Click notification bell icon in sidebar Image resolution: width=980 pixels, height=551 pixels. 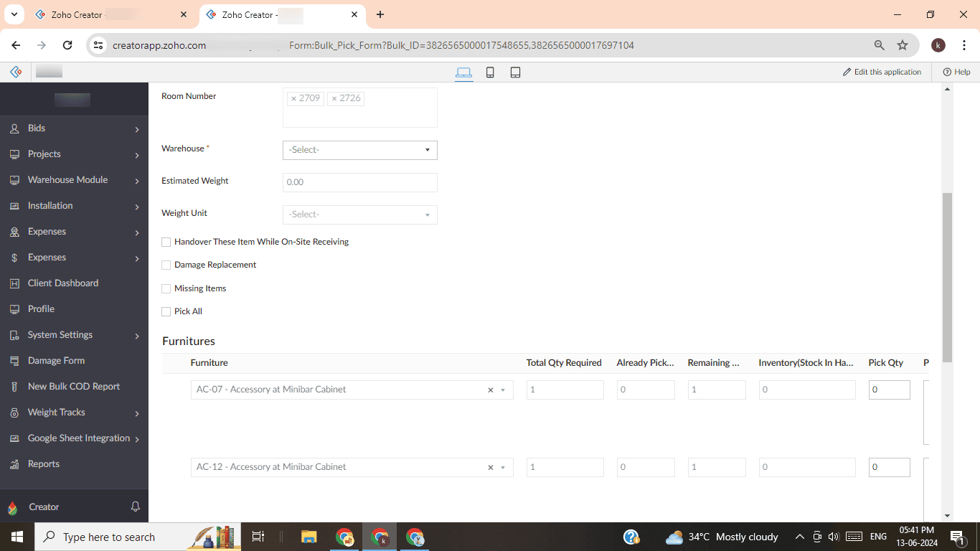point(135,507)
